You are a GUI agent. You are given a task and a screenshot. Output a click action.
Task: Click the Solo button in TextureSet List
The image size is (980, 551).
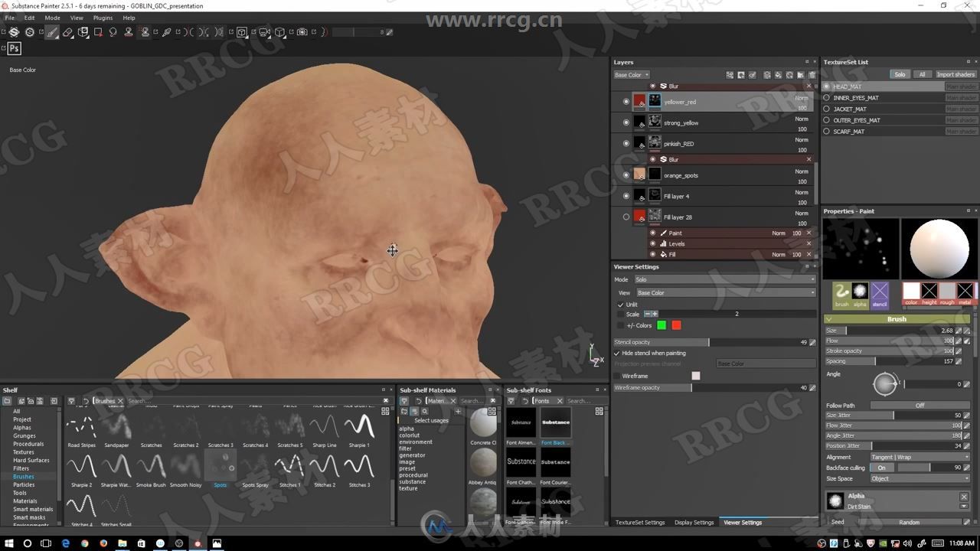click(900, 74)
